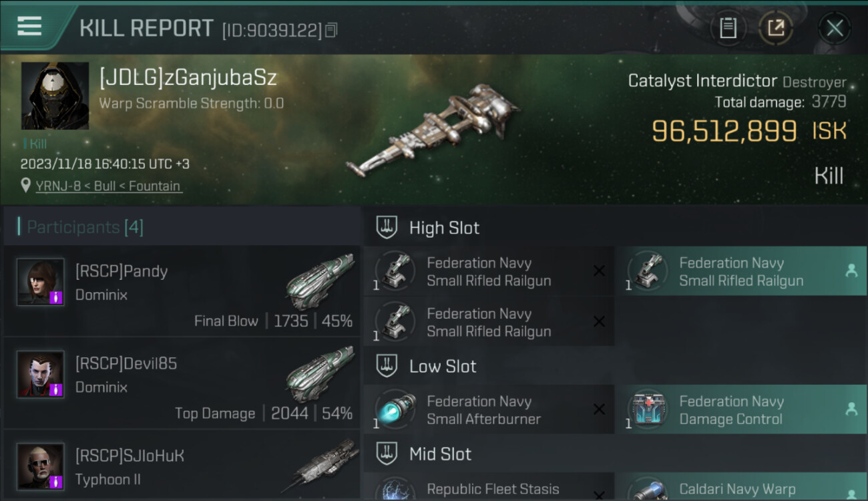Open the clipboard notes icon
The image size is (868, 501).
728,28
